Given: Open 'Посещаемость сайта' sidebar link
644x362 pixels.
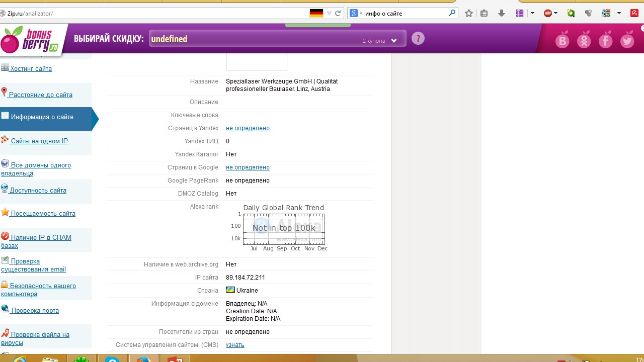Looking at the screenshot, I should [x=43, y=213].
